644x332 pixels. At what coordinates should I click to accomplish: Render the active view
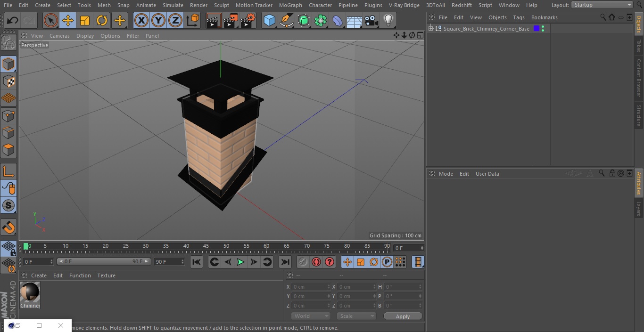(214, 21)
